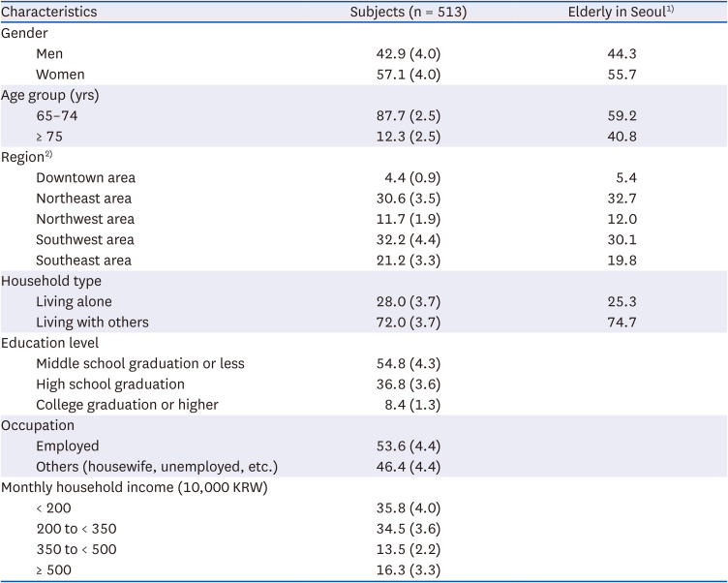Viewport: 728px width, 583px height.
Task: Click the Northeast area row label
Action: click(x=84, y=199)
